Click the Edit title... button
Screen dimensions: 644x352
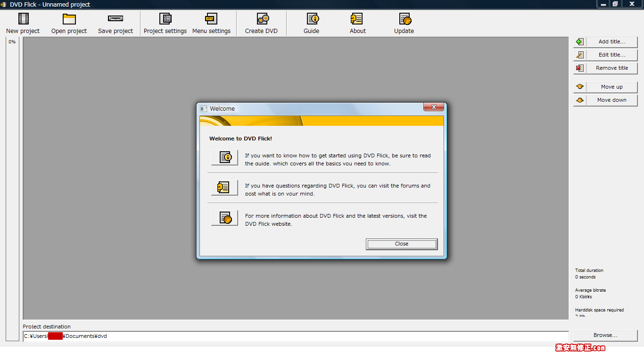tap(612, 55)
